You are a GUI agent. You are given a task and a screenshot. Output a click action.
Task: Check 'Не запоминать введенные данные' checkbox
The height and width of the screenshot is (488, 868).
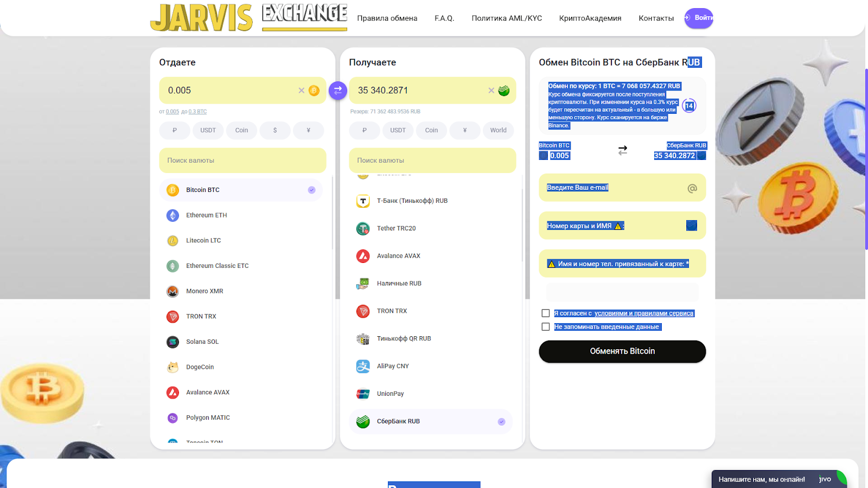click(x=546, y=327)
